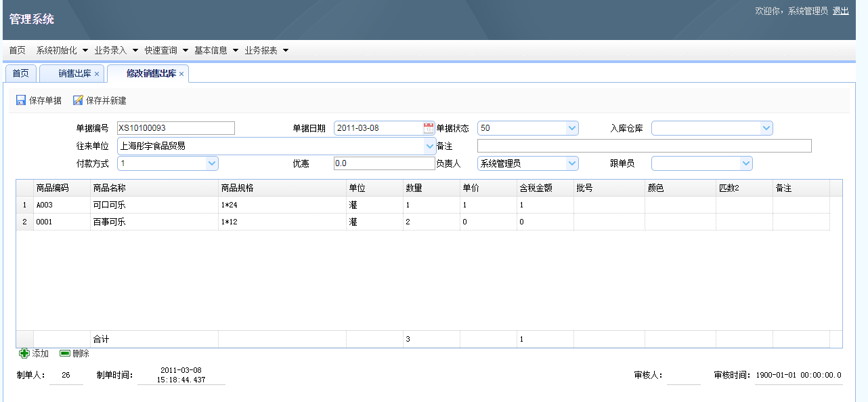Select the cell with code 0001

(62, 222)
